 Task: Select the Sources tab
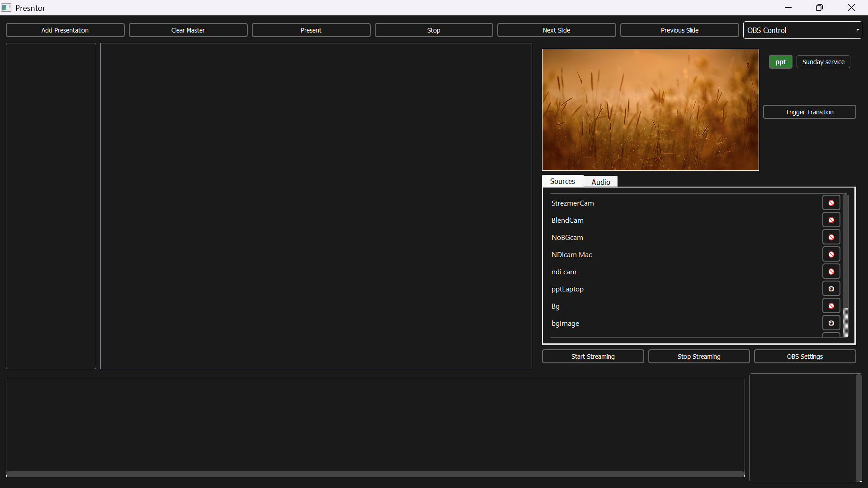coord(562,181)
